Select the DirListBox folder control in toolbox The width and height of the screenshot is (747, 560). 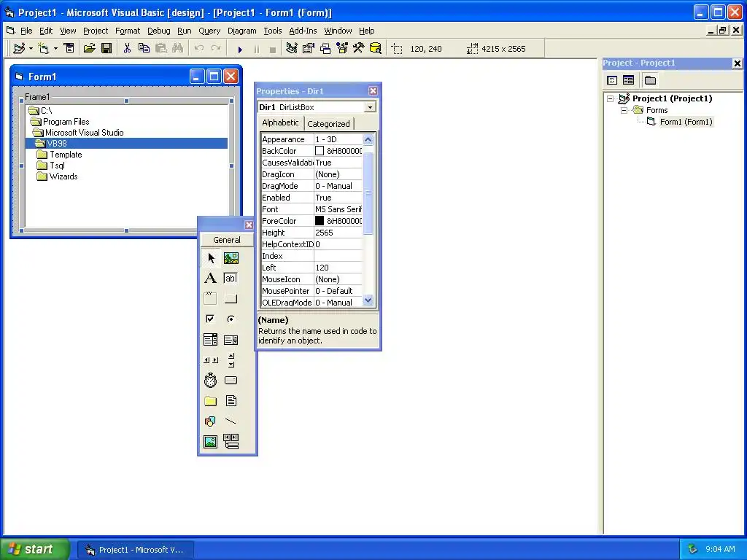coord(211,401)
